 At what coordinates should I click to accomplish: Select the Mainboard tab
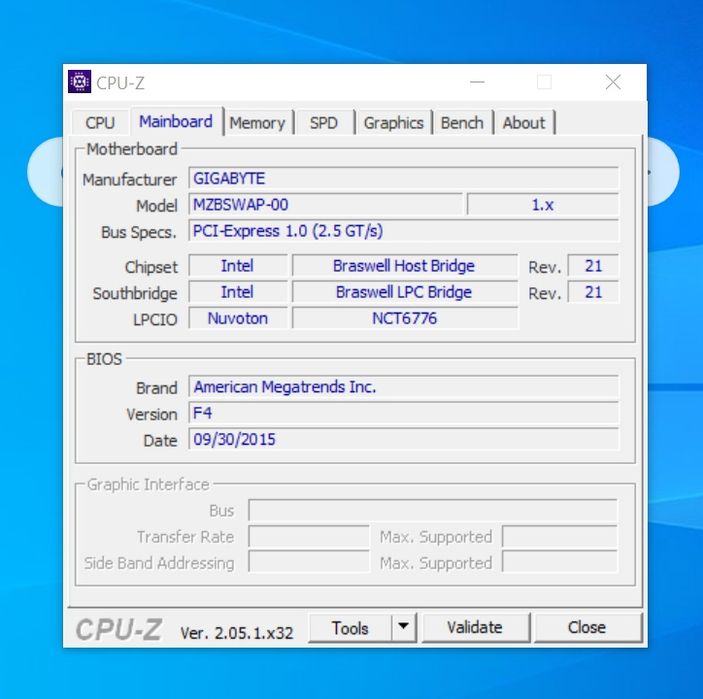[x=176, y=122]
